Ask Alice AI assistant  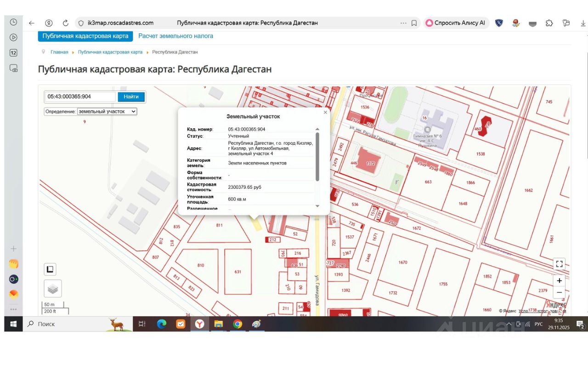[x=455, y=23]
